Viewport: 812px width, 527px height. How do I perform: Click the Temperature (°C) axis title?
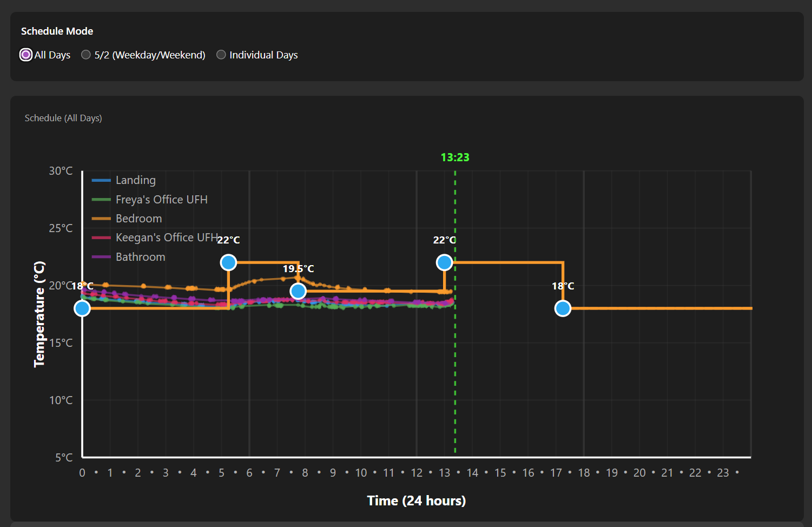coord(39,314)
